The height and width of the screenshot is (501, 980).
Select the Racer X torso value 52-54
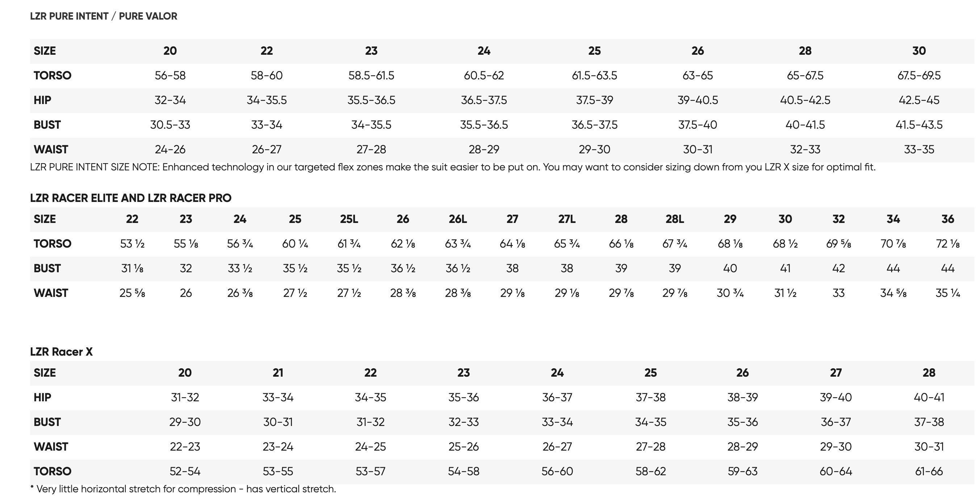(x=185, y=471)
